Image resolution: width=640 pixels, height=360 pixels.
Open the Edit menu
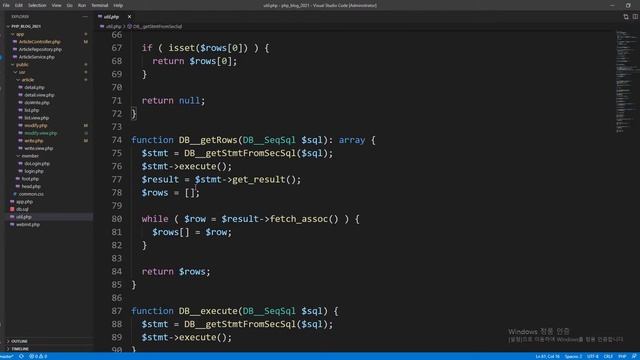point(19,5)
